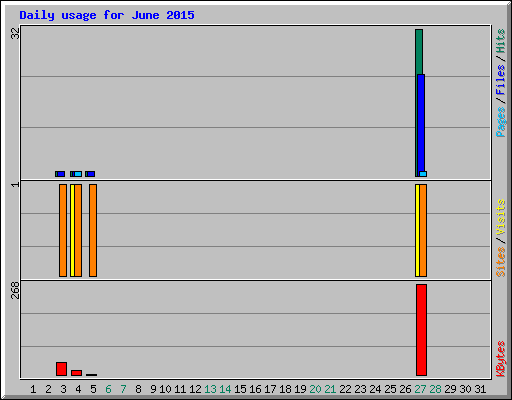The image size is (512, 400).
Task: Click the yellow Visits bar on day 27
Action: [417, 230]
